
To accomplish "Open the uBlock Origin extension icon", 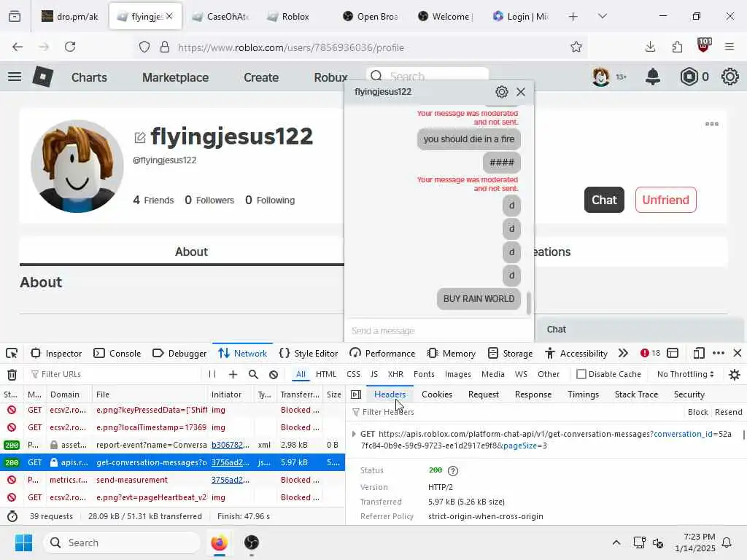I will click(x=704, y=46).
